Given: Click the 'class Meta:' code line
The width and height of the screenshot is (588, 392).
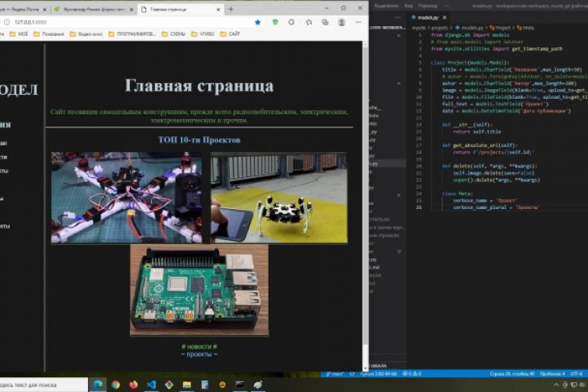Looking at the screenshot, I should [x=457, y=194].
